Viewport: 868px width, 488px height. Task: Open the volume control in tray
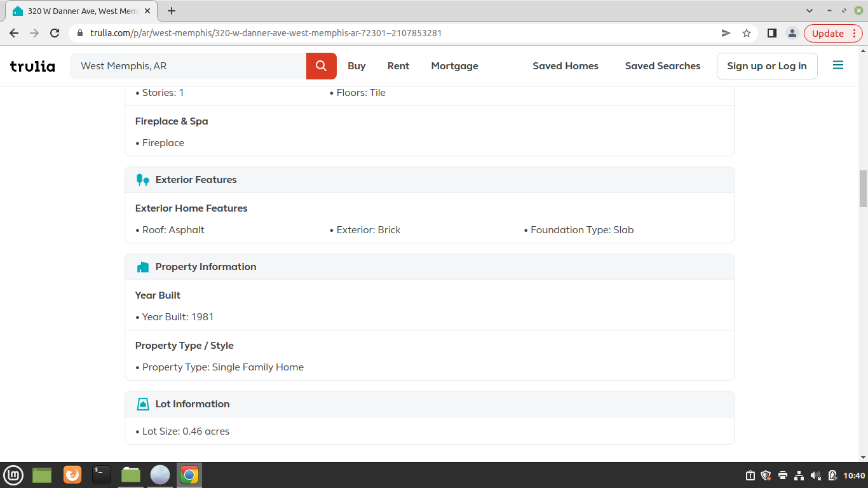point(816,475)
